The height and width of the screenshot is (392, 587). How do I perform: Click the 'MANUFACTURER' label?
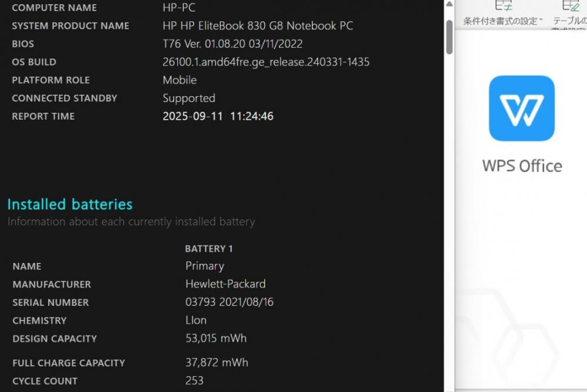tap(52, 285)
